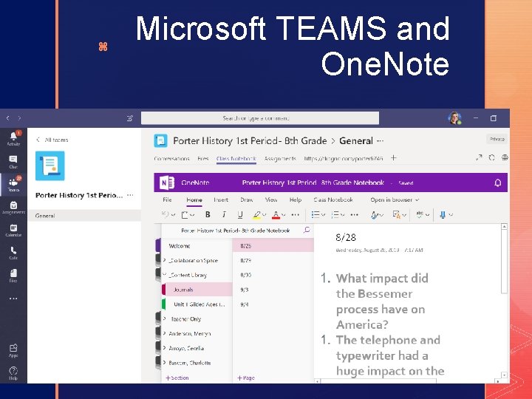532x399 pixels.
Task: Open channel options ellipsis next to General
Action: coord(381,141)
